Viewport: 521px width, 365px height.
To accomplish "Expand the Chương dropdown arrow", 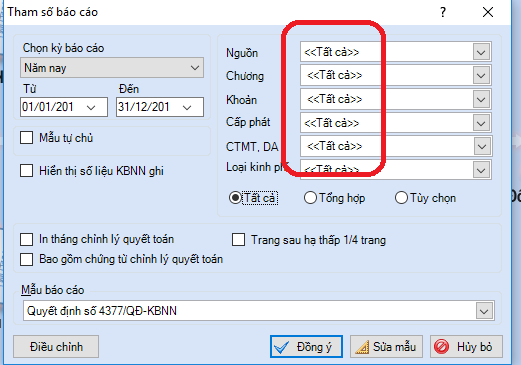I will pyautogui.click(x=481, y=75).
